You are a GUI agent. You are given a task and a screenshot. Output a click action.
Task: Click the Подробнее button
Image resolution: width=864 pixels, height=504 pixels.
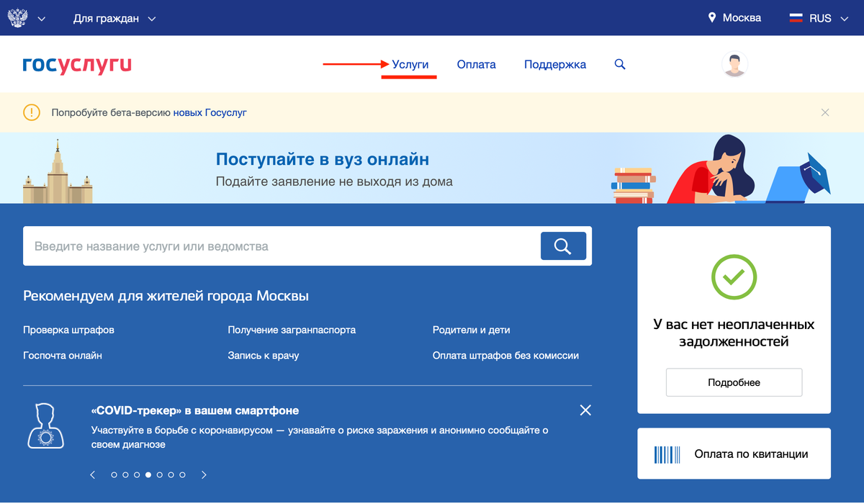734,382
